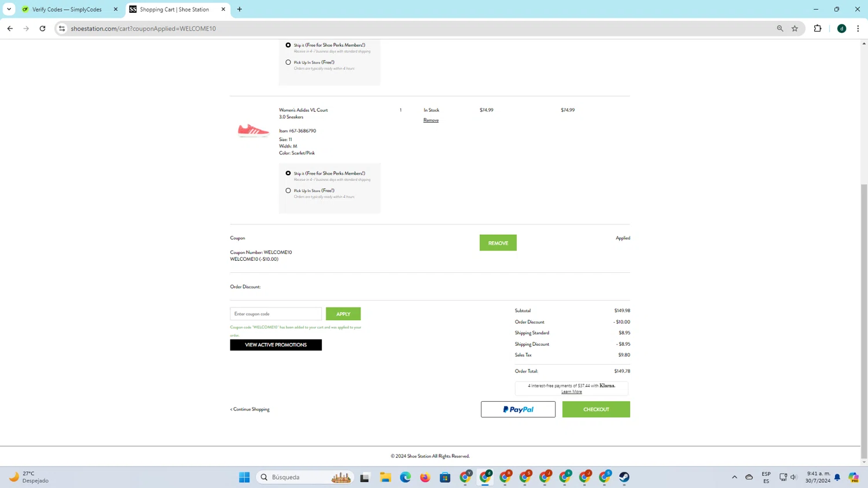
Task: Click the Order Total amount $149.78
Action: pyautogui.click(x=622, y=371)
